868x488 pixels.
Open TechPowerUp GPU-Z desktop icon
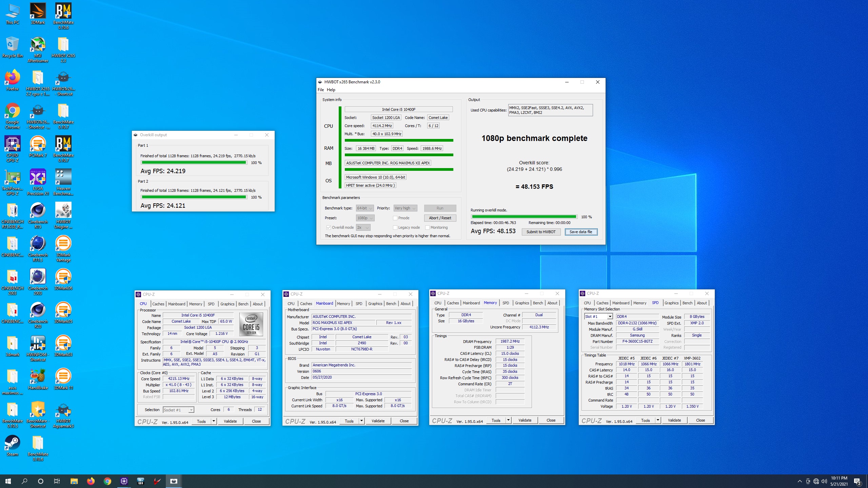(12, 182)
